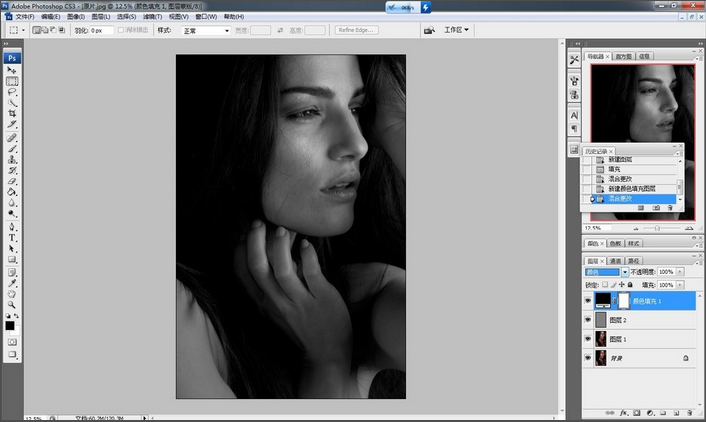Hide the 颜色填充 1 layer
Viewport: 706px width, 422px height.
click(x=588, y=301)
